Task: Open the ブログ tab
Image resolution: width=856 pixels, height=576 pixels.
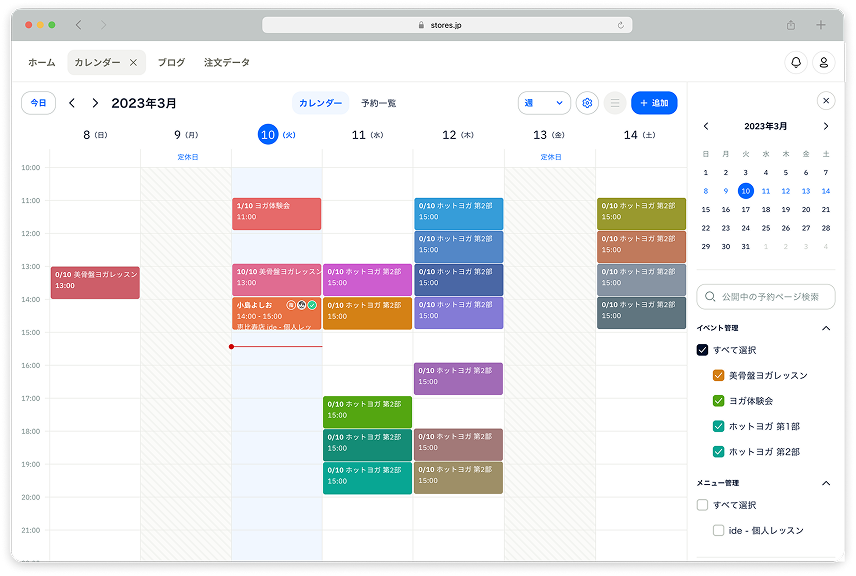Action: pyautogui.click(x=171, y=62)
